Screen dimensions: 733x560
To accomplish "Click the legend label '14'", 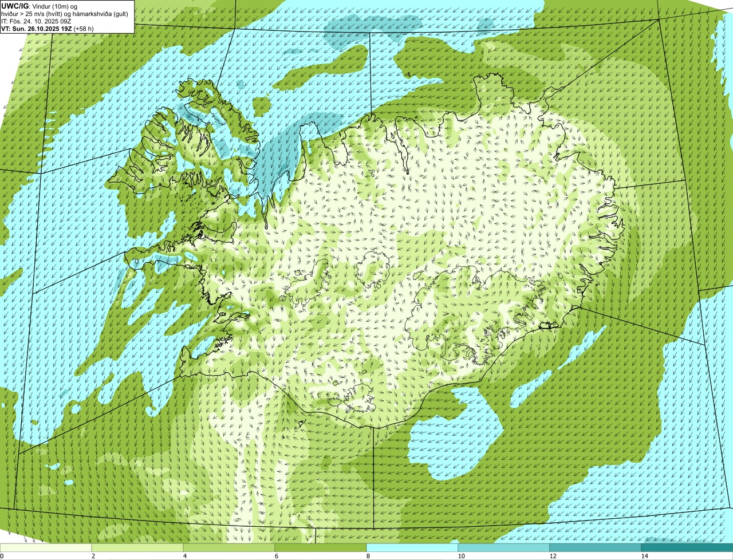I will (x=644, y=556).
